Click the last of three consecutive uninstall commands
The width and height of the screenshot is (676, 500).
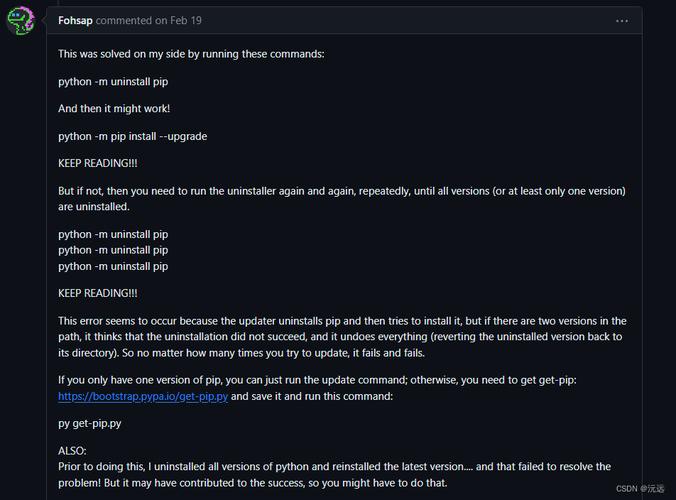[113, 266]
